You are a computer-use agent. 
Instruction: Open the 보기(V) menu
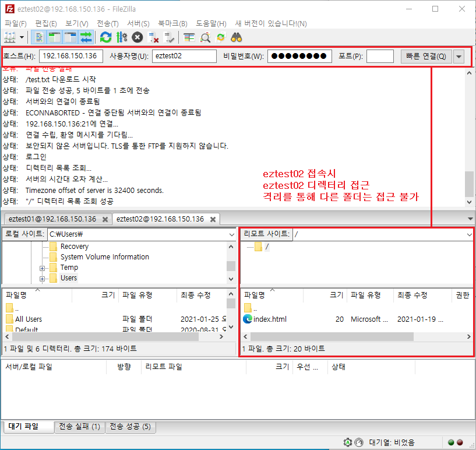pos(77,24)
